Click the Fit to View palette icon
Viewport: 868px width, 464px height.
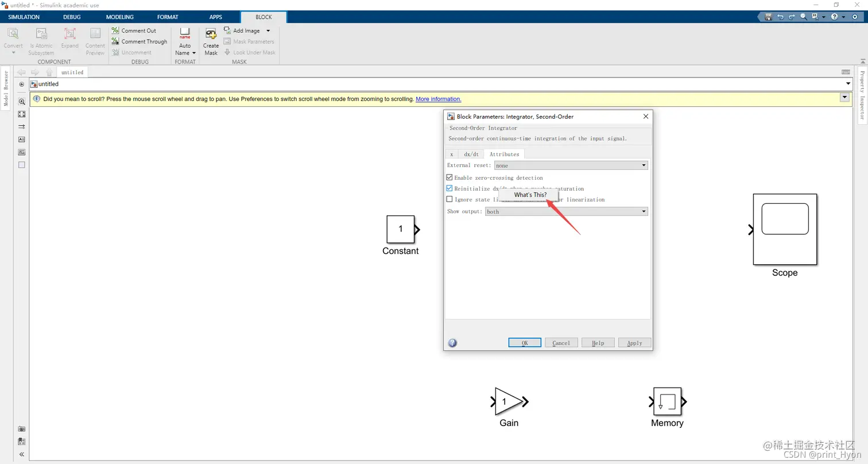[x=22, y=114]
